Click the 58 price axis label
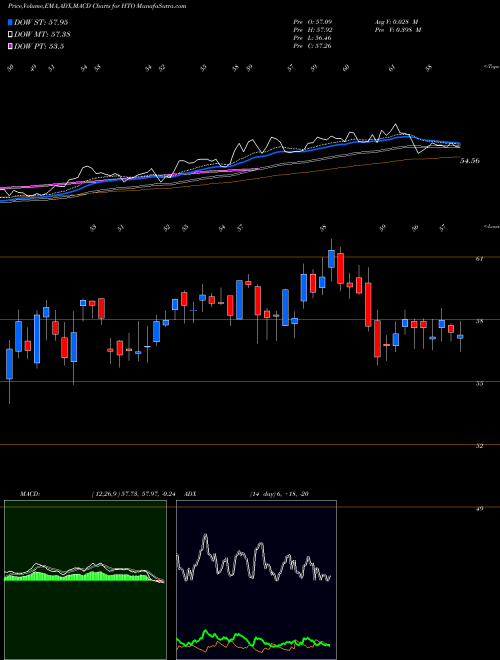This screenshot has width=500, height=660. point(479,321)
